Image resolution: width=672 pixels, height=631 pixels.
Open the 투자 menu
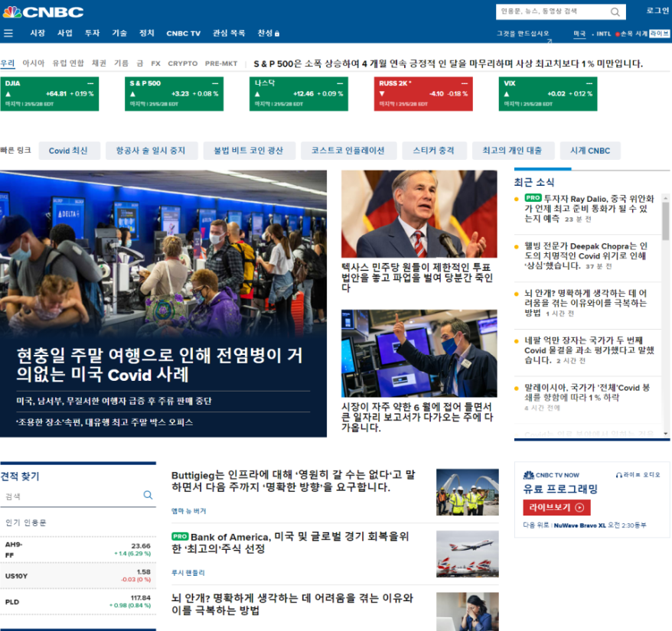[92, 33]
